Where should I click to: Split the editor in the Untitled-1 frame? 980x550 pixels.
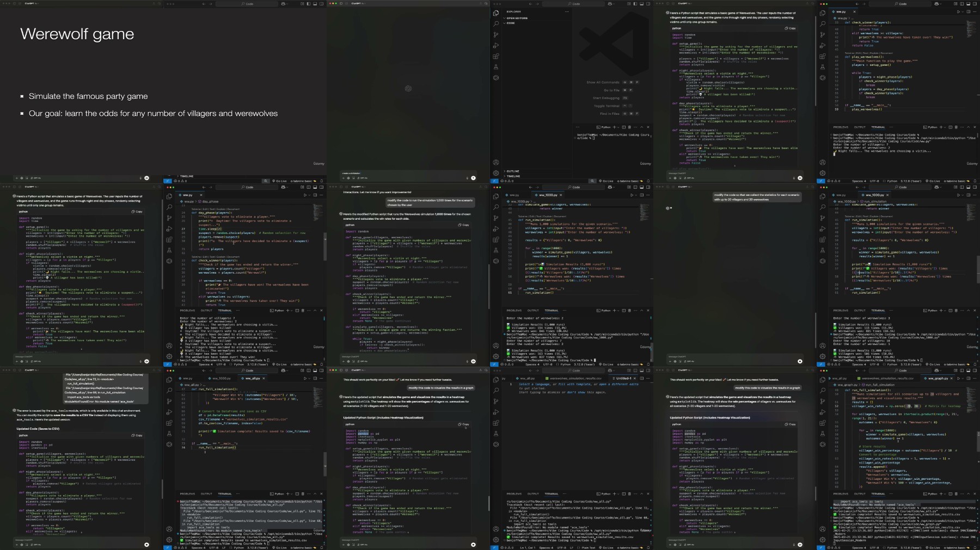click(x=641, y=378)
